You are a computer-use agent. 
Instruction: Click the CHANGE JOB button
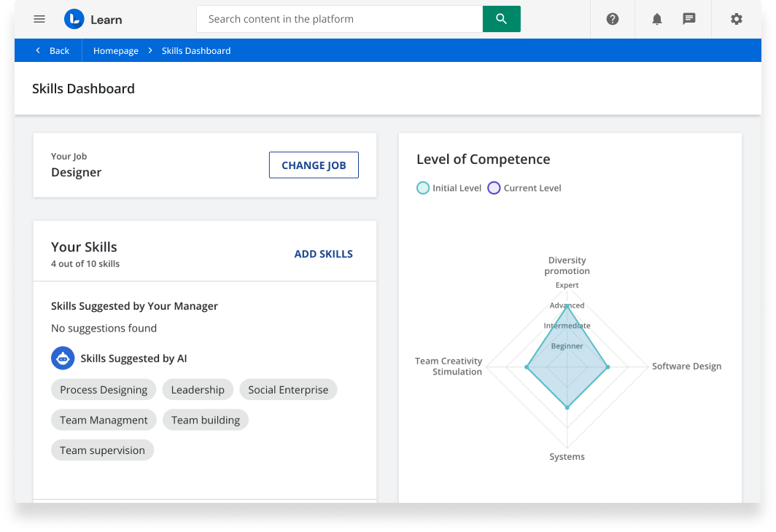(314, 165)
